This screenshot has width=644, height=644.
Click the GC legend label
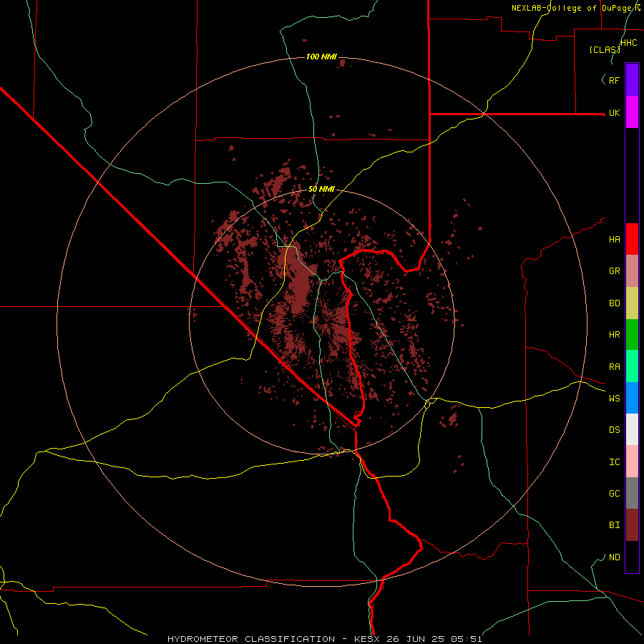(614, 494)
